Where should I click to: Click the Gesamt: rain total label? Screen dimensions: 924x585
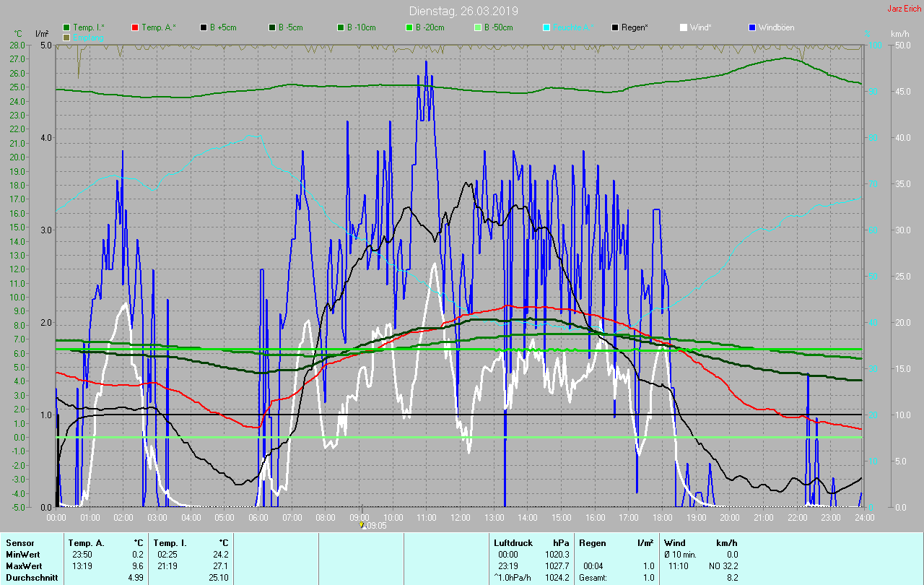tap(593, 578)
